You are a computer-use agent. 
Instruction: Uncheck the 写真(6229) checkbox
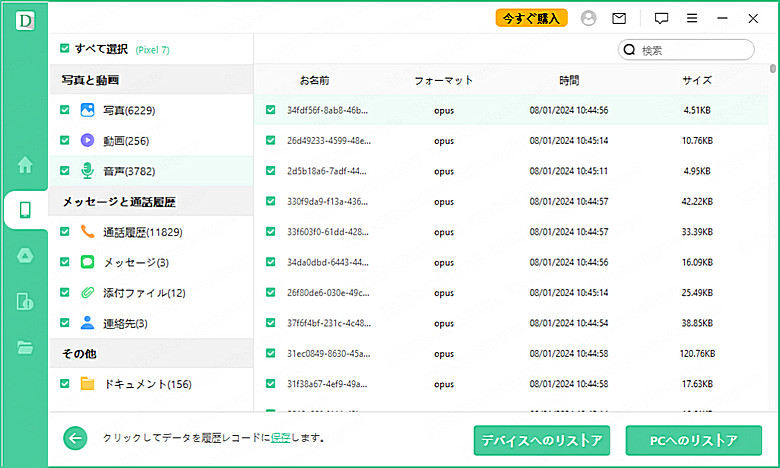[64, 110]
